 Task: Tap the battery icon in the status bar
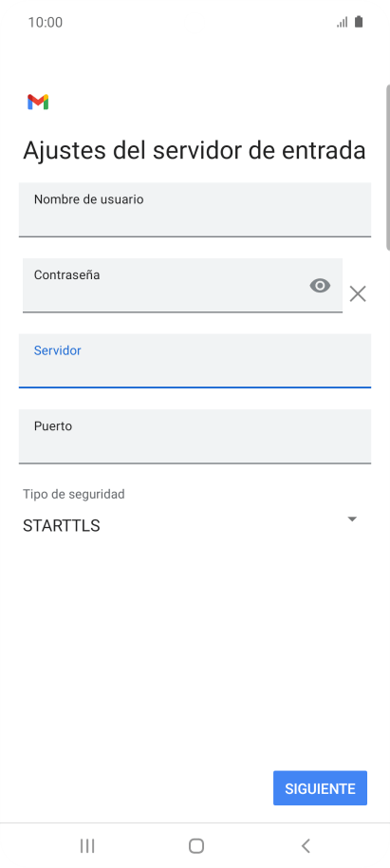tap(359, 22)
